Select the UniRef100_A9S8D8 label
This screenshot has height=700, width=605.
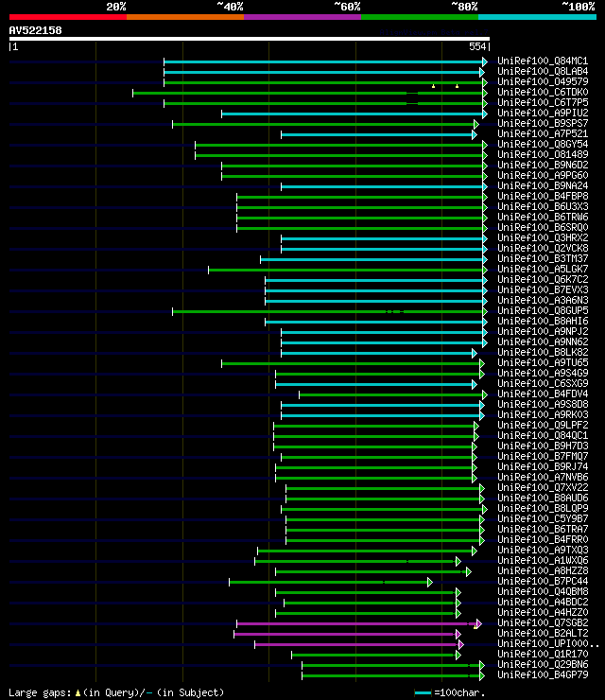pyautogui.click(x=543, y=405)
